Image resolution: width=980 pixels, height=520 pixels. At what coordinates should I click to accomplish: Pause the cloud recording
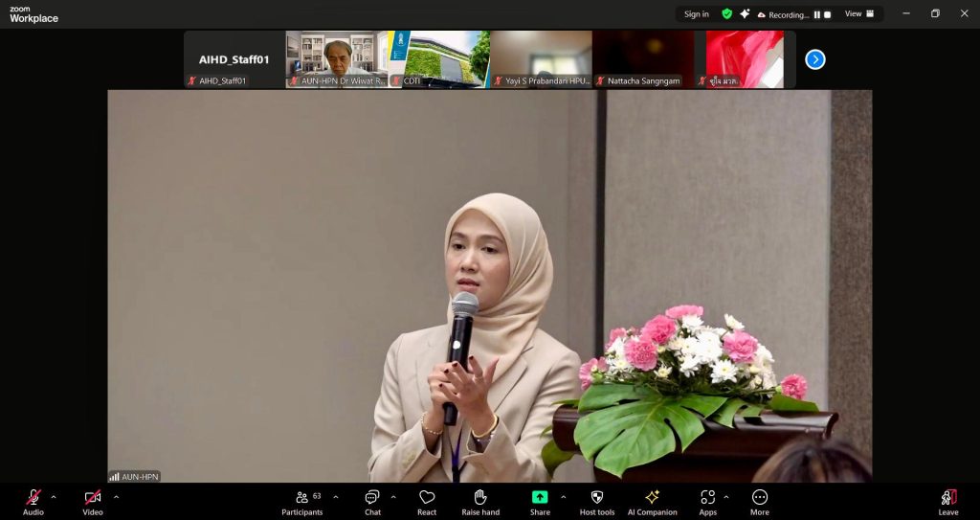(x=816, y=14)
